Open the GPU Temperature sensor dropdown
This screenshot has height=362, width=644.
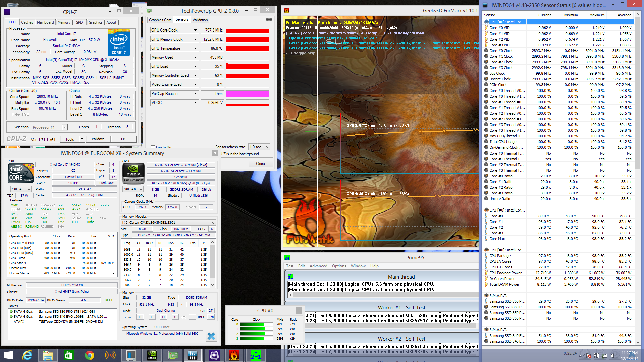pyautogui.click(x=195, y=48)
